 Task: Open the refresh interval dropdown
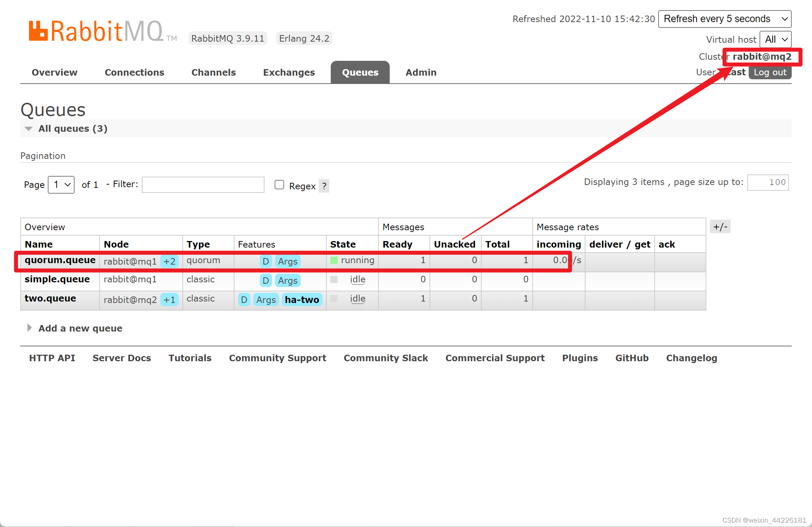pos(725,19)
